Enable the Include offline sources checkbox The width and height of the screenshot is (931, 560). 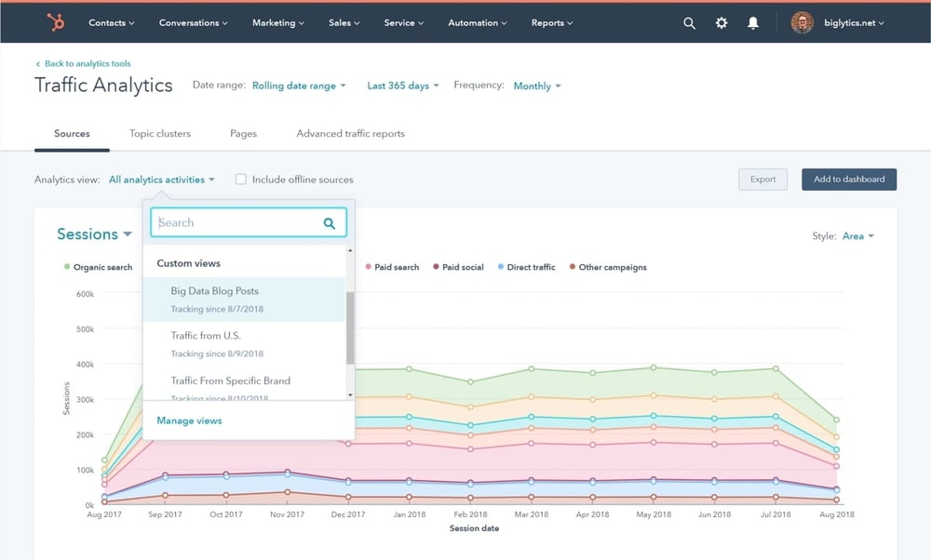click(240, 180)
